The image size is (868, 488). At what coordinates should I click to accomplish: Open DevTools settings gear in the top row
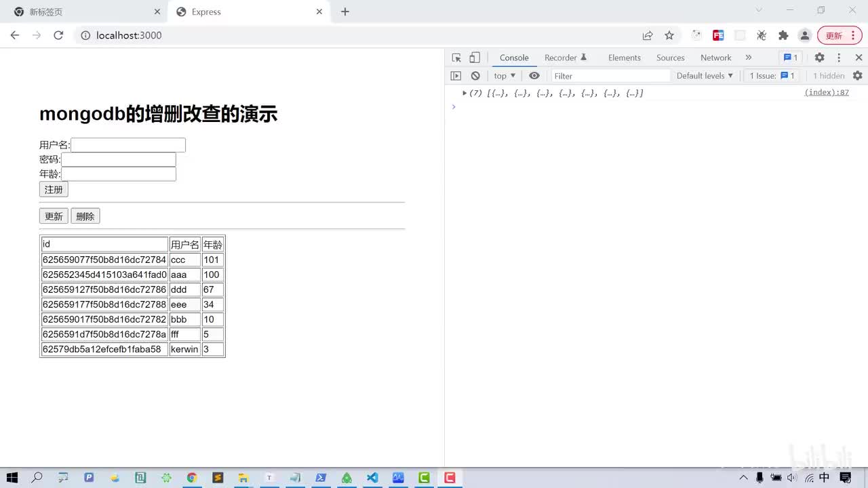point(819,58)
